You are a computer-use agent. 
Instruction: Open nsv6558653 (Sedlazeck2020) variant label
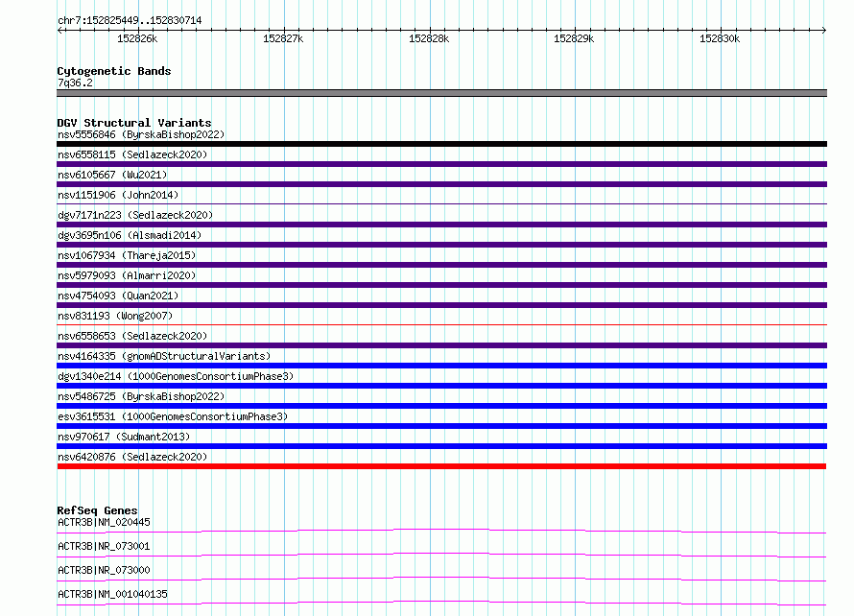coord(132,336)
